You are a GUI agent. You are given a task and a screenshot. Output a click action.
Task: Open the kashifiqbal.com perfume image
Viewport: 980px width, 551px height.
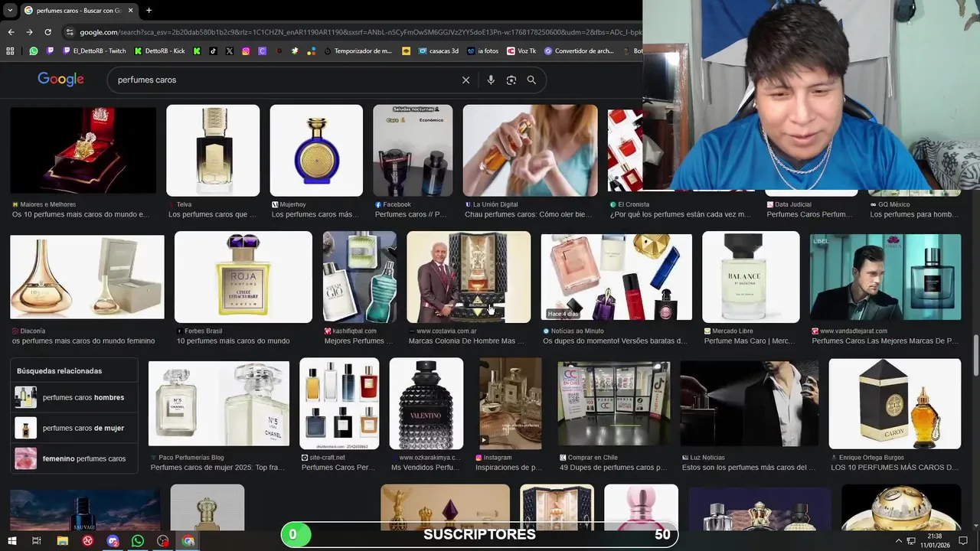pyautogui.click(x=360, y=276)
